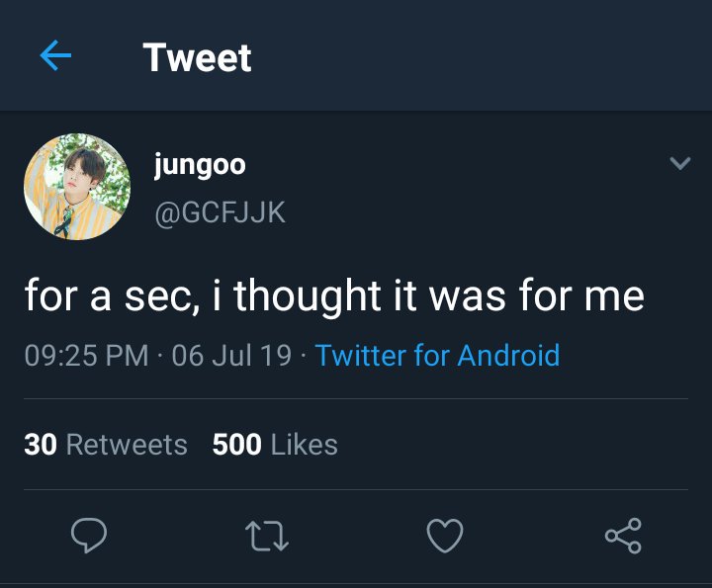View the 30 Retweets list

[x=106, y=444]
